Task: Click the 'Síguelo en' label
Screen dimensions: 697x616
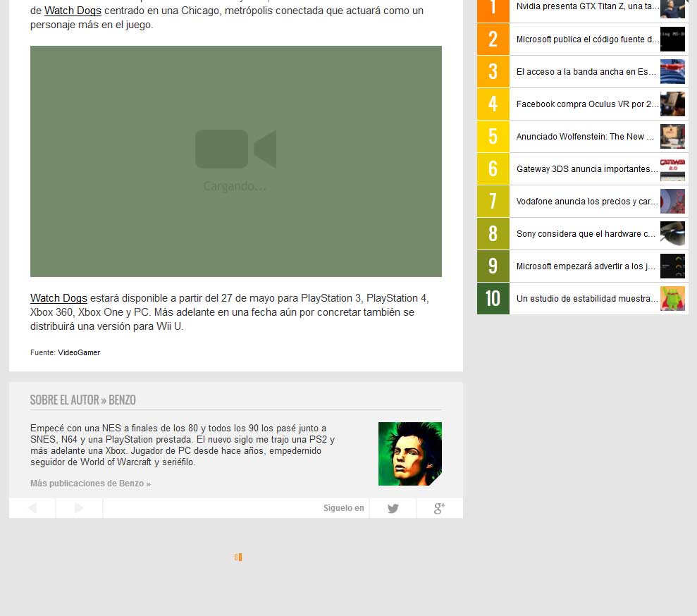Action: (x=344, y=508)
